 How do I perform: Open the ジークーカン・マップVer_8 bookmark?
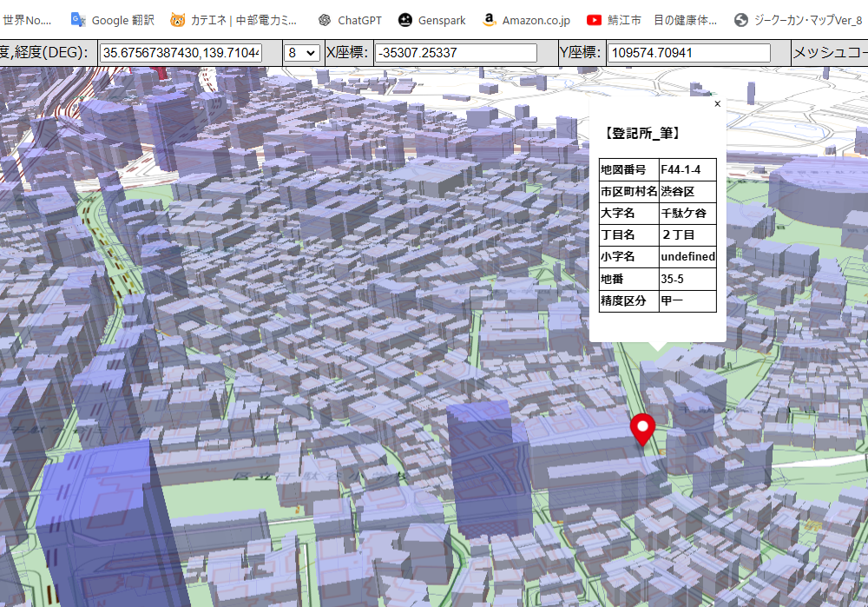pos(795,19)
